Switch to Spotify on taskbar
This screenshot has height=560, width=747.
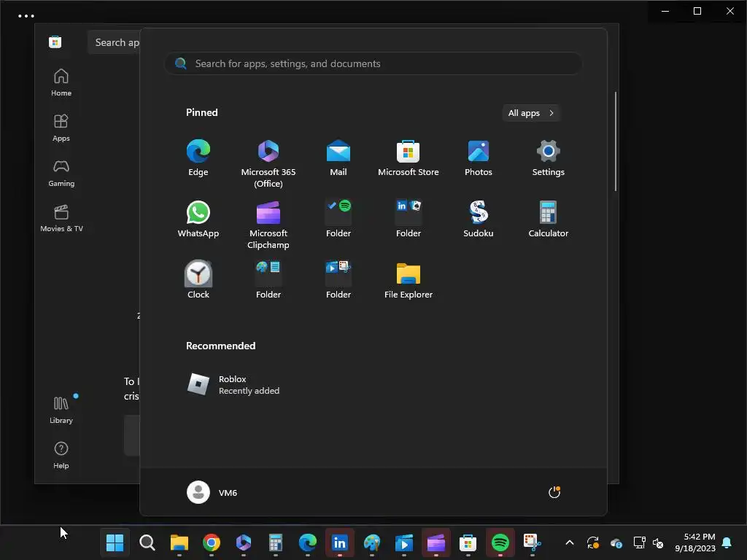[500, 542]
